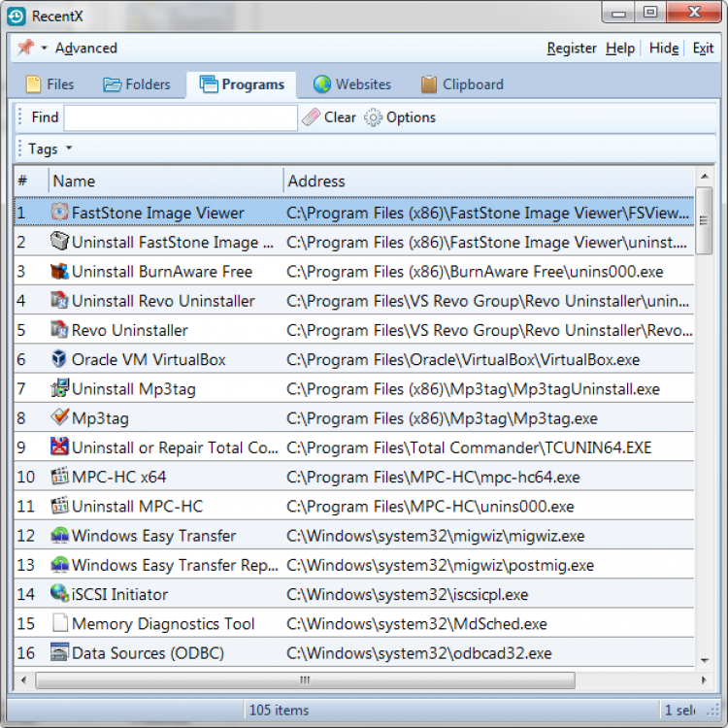Open Options with the gear icon
The width and height of the screenshot is (728, 728).
pos(373,117)
